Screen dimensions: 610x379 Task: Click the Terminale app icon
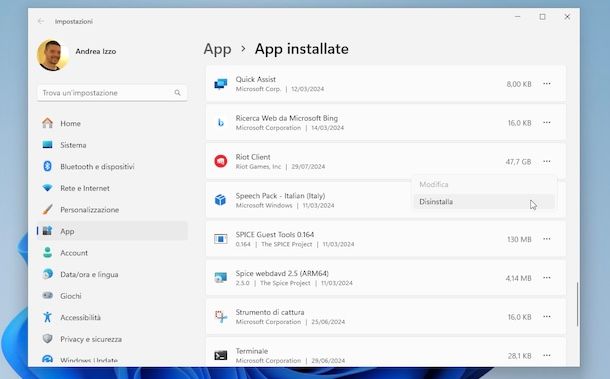point(221,355)
